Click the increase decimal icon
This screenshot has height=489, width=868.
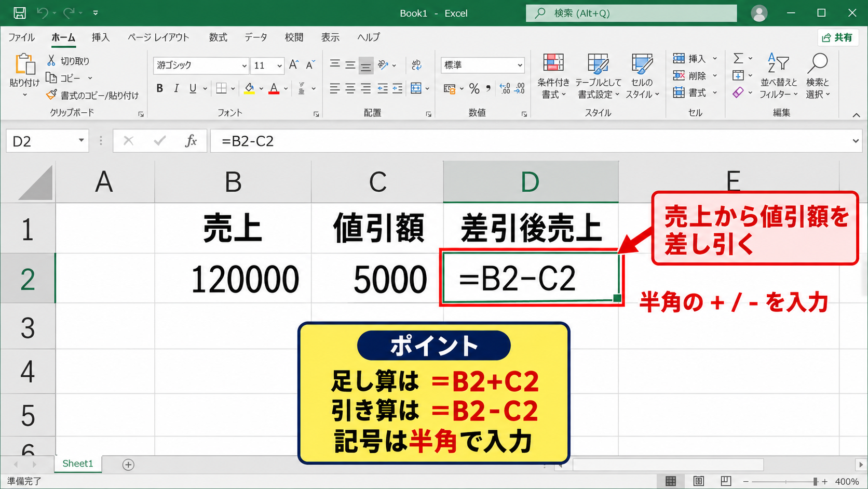coord(504,89)
